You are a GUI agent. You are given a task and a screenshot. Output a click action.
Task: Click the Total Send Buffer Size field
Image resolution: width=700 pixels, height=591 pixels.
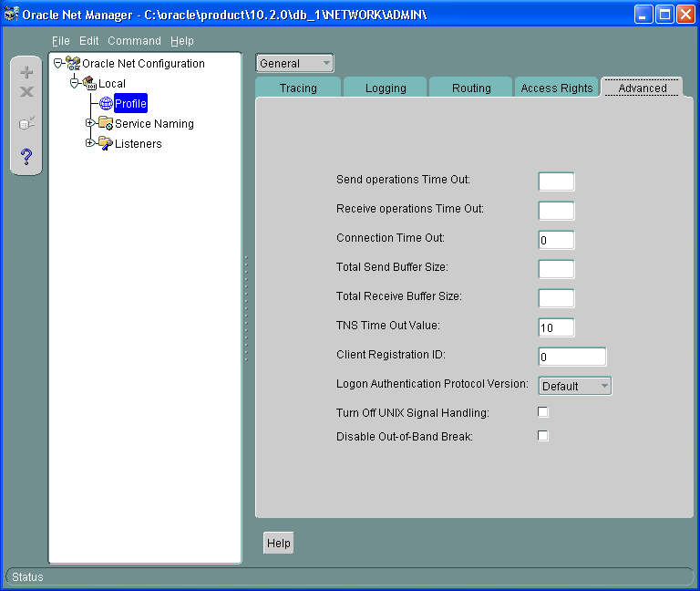pos(556,269)
